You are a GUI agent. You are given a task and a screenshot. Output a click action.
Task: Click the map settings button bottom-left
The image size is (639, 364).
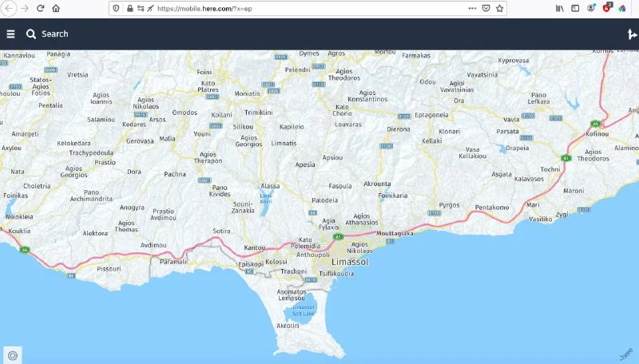point(12,355)
